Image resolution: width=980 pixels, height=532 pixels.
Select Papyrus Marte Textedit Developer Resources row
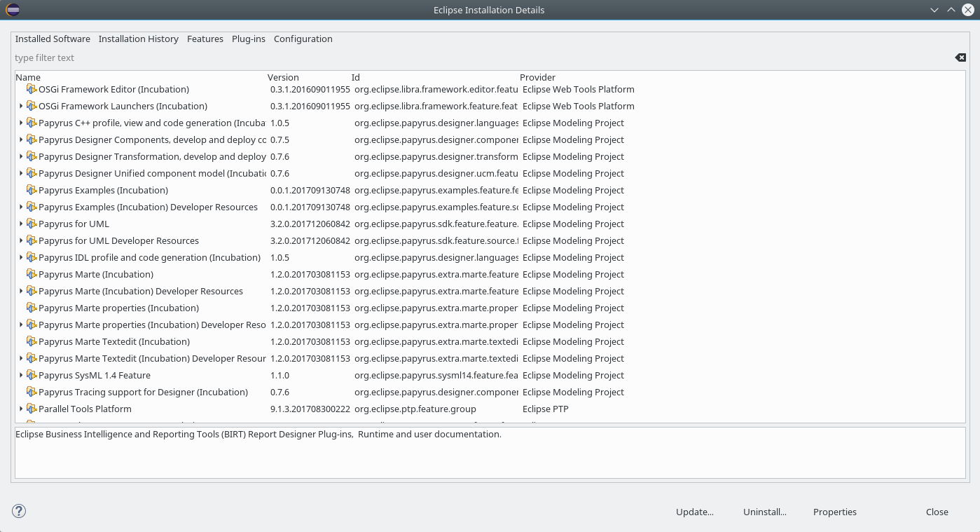coord(490,358)
